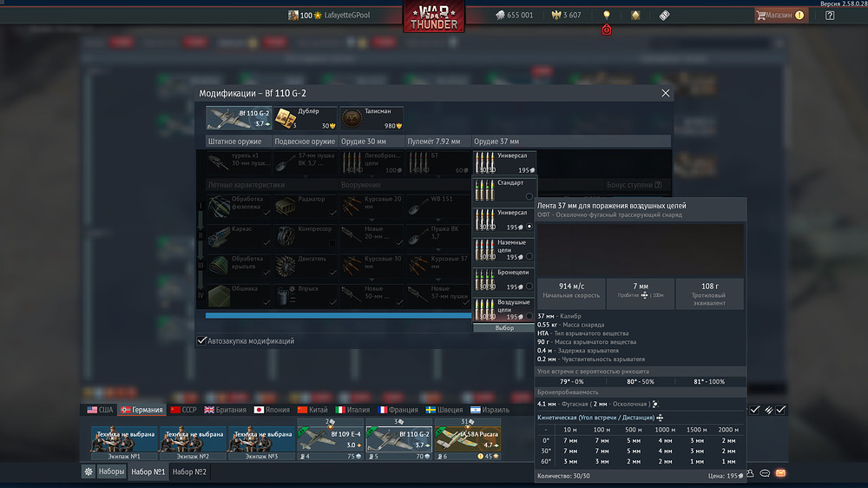This screenshot has height=488, width=868.
Task: Expand the Курсовые 37 мм arrow
Action: [x=437, y=280]
